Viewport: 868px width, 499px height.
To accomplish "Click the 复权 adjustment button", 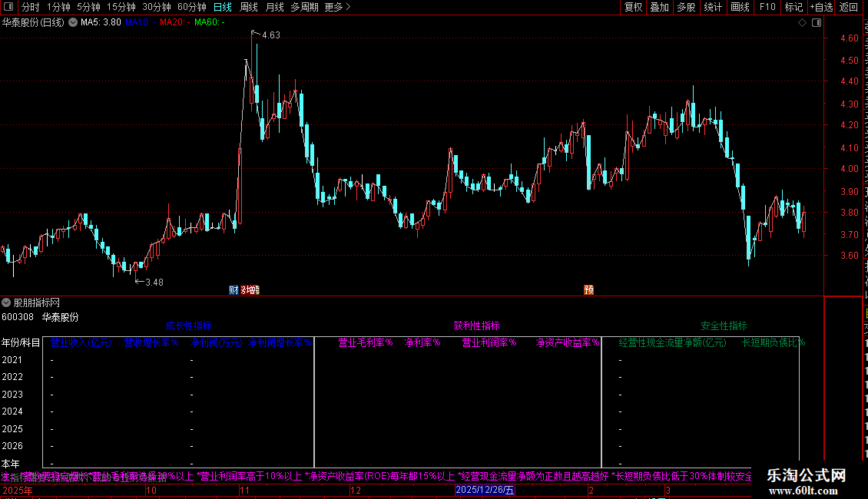I will (633, 7).
